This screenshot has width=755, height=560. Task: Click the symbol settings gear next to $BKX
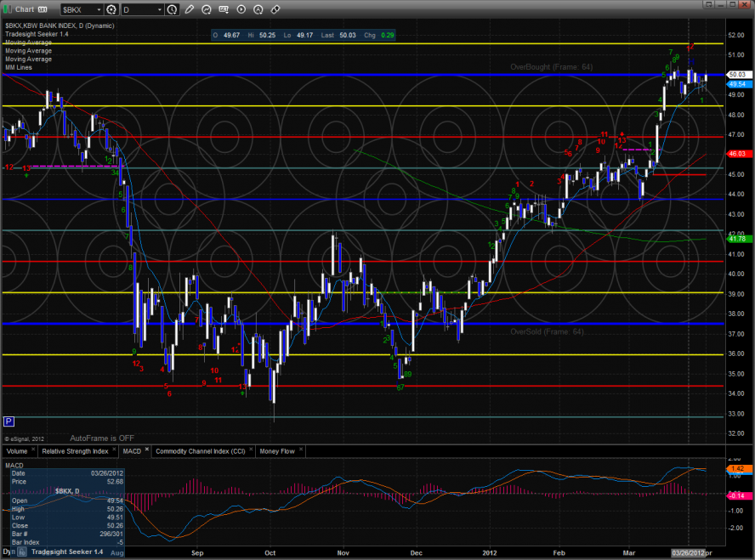[111, 9]
